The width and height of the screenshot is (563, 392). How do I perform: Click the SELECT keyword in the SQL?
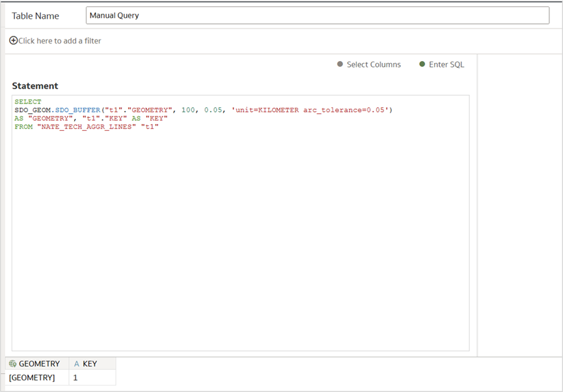pyautogui.click(x=27, y=101)
